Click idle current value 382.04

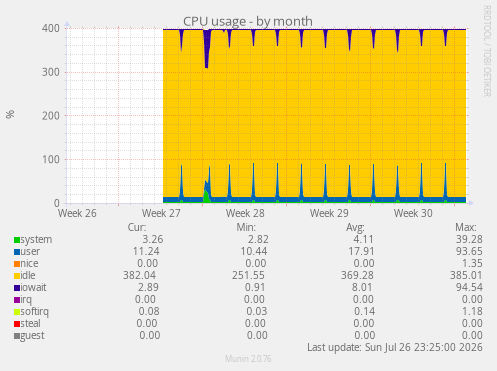[139, 276]
